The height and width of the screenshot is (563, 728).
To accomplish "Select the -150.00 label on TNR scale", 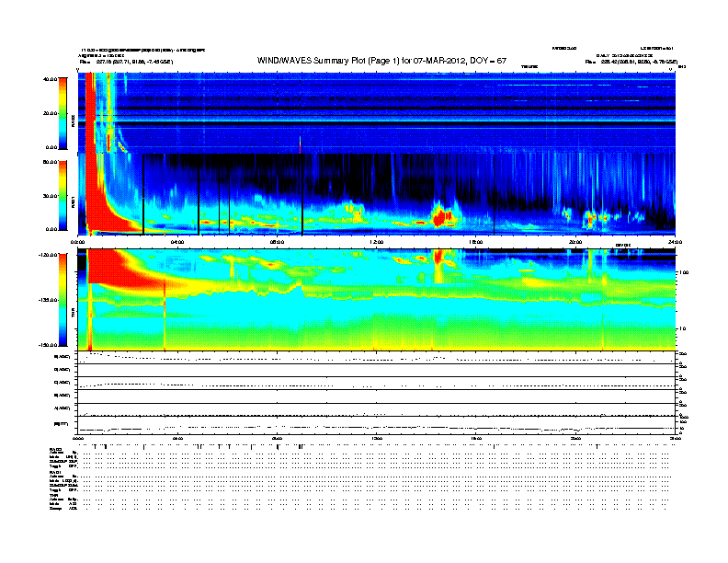I will tap(49, 345).
